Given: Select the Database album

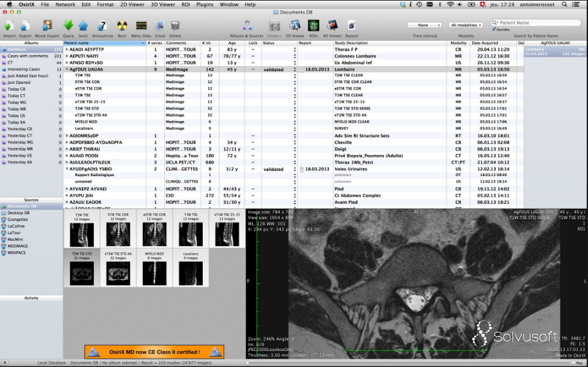Looking at the screenshot, I should coord(31,49).
